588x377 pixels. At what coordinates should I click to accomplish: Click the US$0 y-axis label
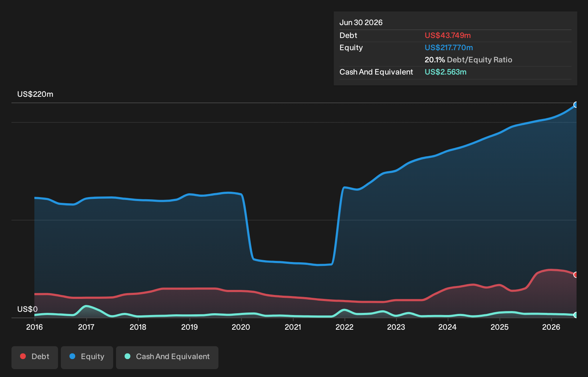click(27, 309)
